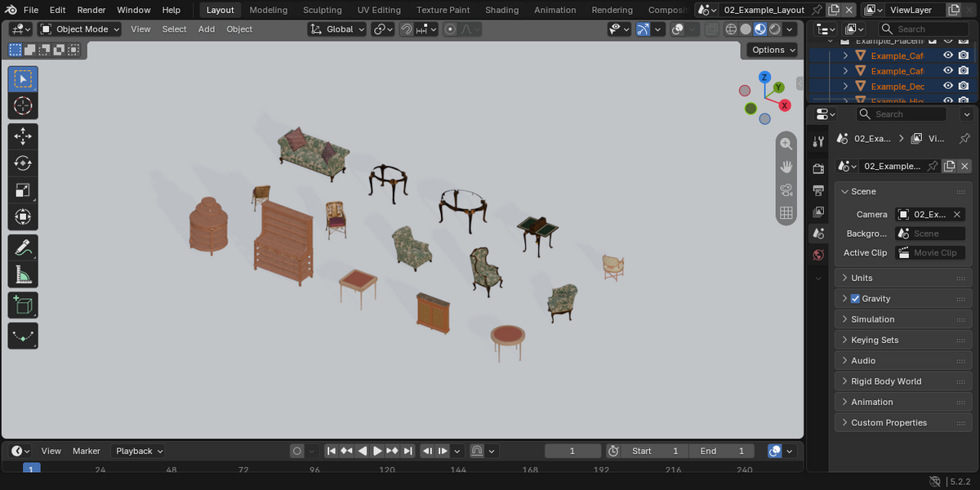The height and width of the screenshot is (490, 980).
Task: Open the Object Mode dropdown
Action: 79,29
